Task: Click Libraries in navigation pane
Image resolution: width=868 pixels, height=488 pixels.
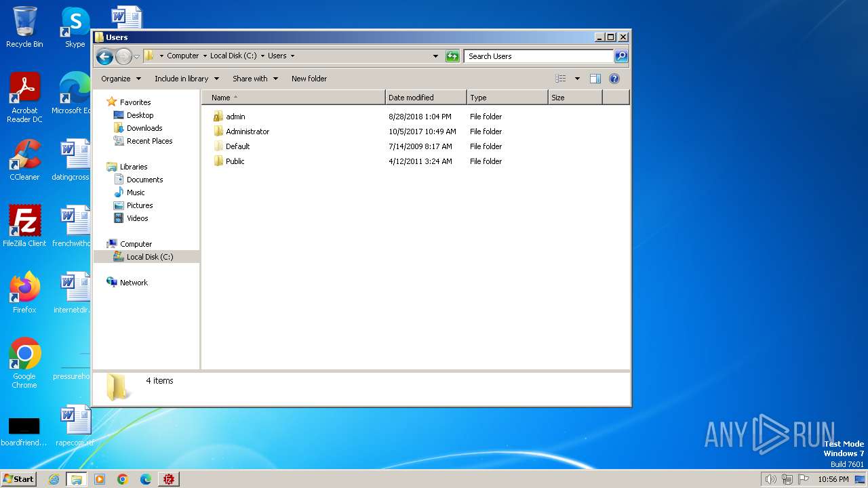Action: tap(134, 167)
